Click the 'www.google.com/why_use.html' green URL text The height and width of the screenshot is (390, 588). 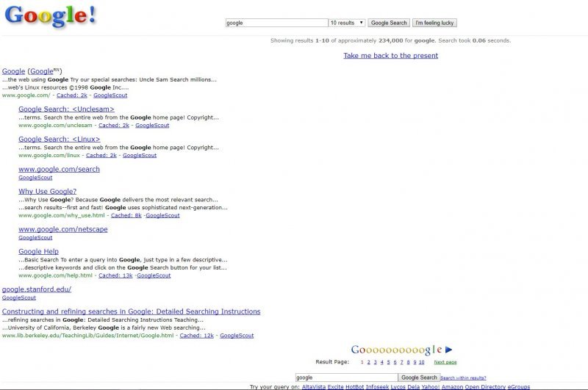[62, 215]
